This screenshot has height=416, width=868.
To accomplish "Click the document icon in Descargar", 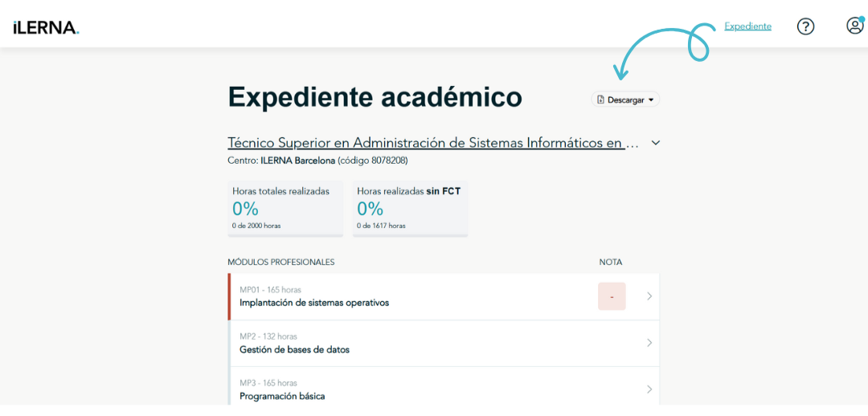I will click(600, 100).
